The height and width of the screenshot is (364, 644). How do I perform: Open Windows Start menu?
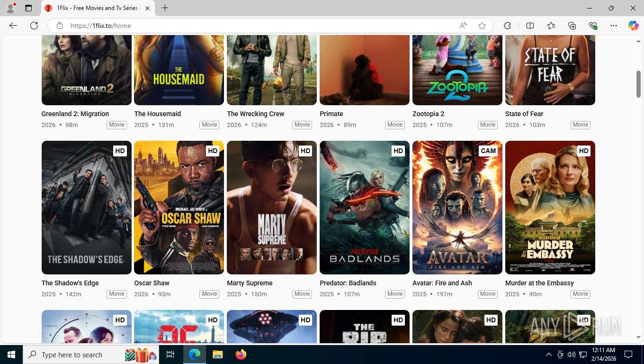pos(11,355)
